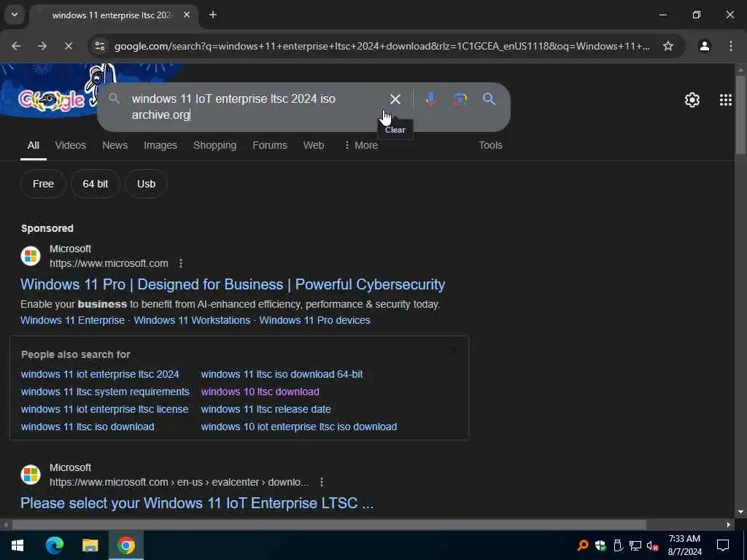
Task: Close the windows 11 enterprise ltsc tab
Action: 187,15
